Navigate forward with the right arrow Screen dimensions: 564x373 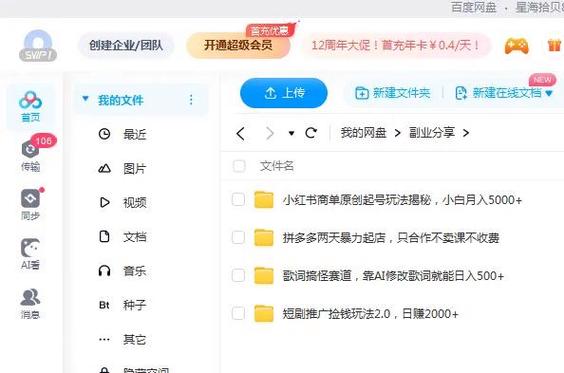(x=270, y=133)
